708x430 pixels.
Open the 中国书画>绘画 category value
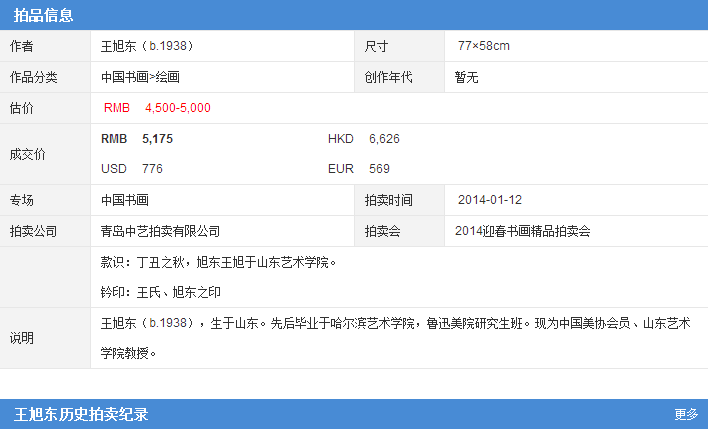coord(140,77)
